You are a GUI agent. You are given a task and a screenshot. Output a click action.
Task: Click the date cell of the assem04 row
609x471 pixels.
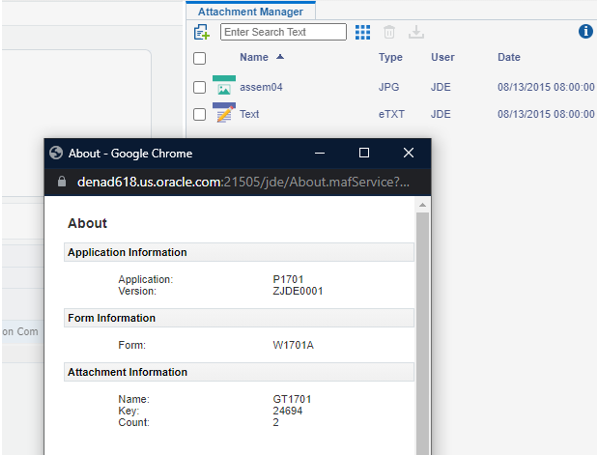pos(546,87)
